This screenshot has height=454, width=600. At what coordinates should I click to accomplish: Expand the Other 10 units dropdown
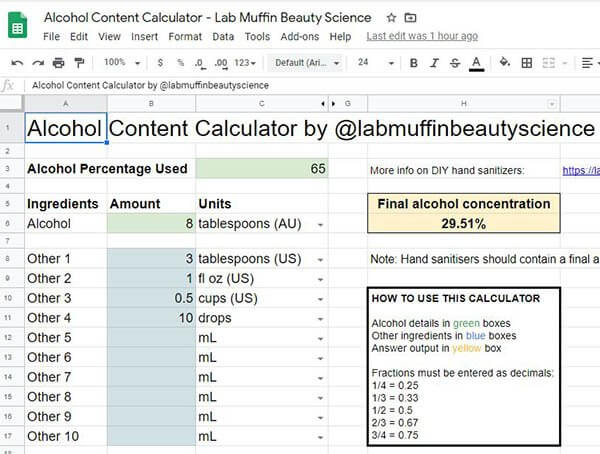[320, 438]
